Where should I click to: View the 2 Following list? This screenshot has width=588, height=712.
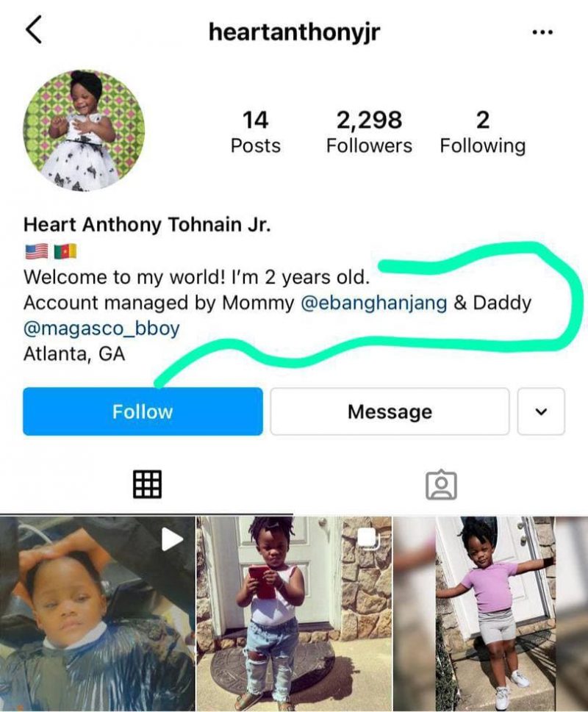click(483, 132)
